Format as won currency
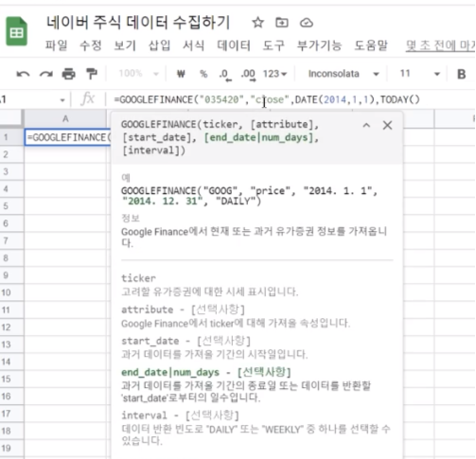Image resolution: width=476 pixels, height=459 pixels. pyautogui.click(x=181, y=74)
